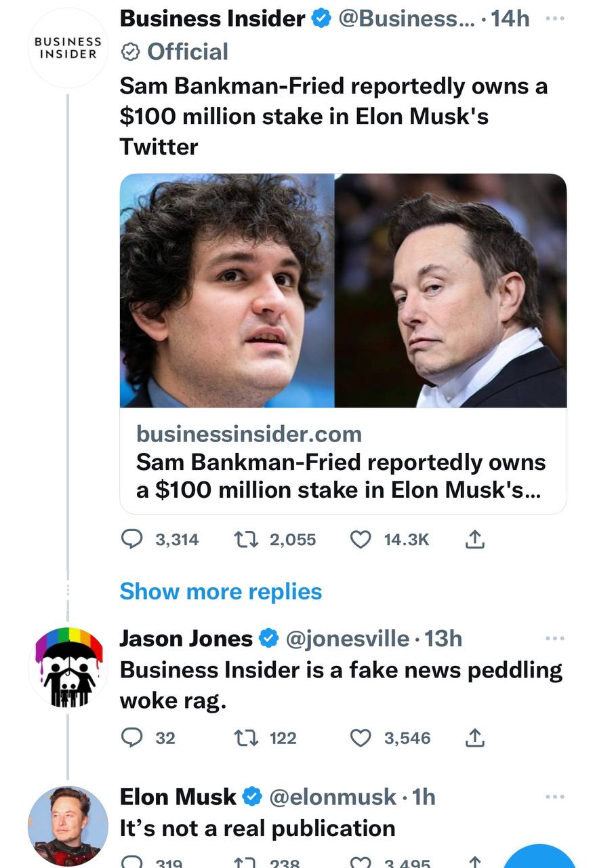Viewport: 595px width, 868px height.
Task: Like the Business Insider tweet
Action: point(361,539)
